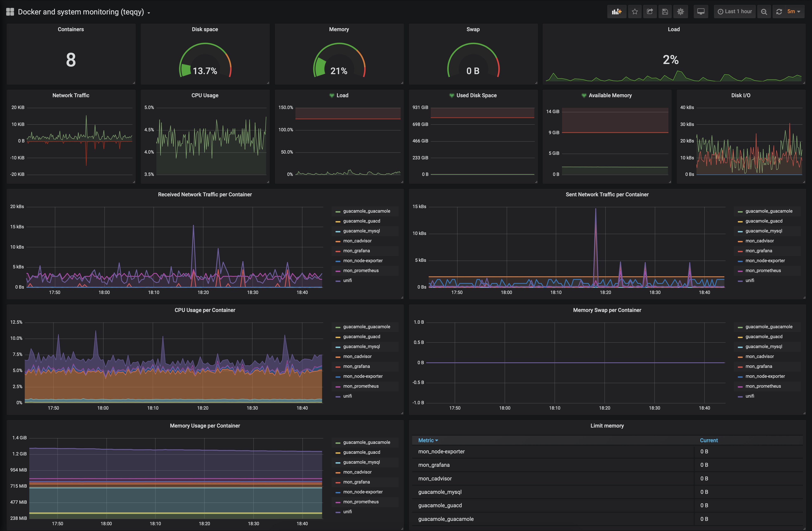
Task: Open the 5m refresh interval dropdown
Action: click(x=794, y=12)
